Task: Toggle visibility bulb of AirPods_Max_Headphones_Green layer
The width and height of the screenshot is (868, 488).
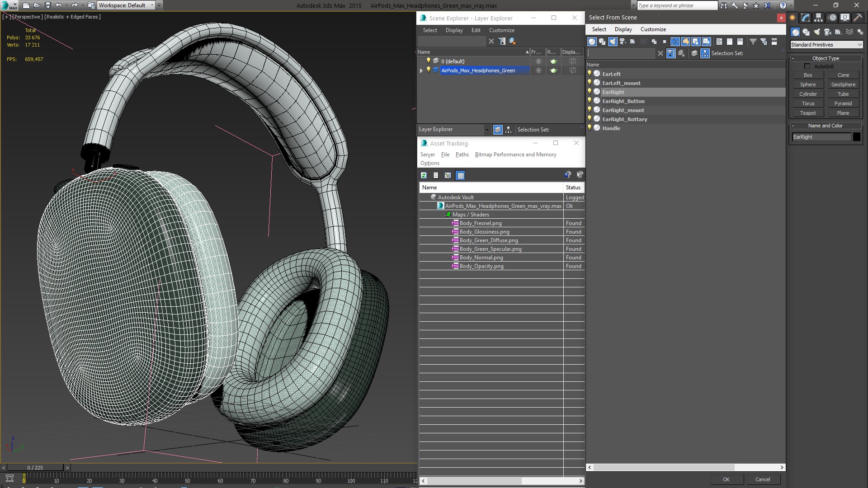Action: pos(428,70)
